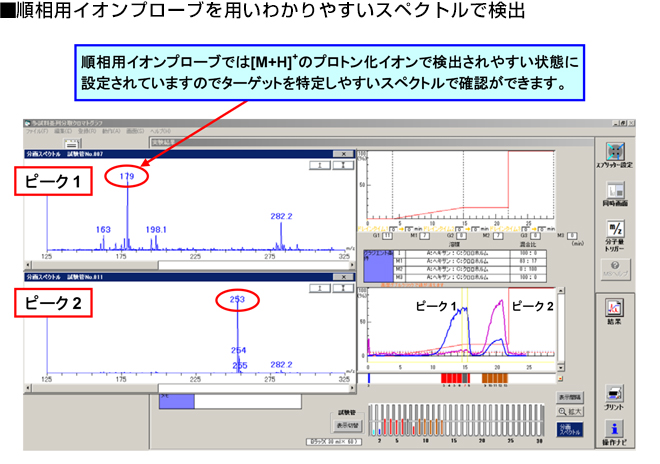660x464 pixels.
Task: Click the 拡大 magnifier zoom button
Action: point(570,411)
